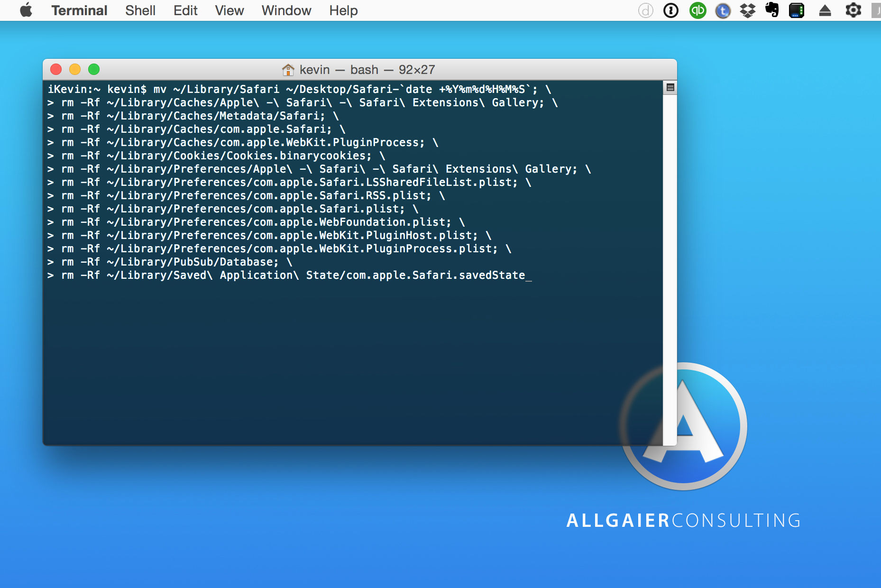Click the line with Caches/com.apple.Safari;
This screenshot has width=881, height=588.
(196, 129)
